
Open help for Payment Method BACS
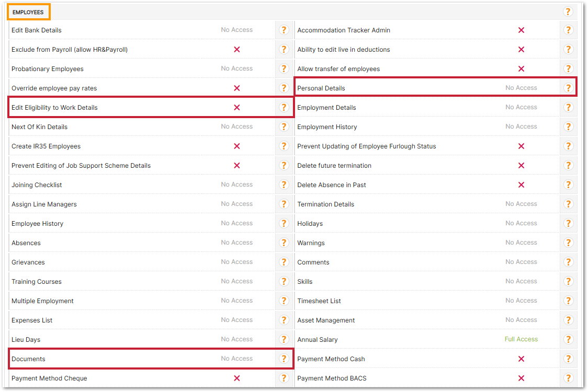point(568,378)
